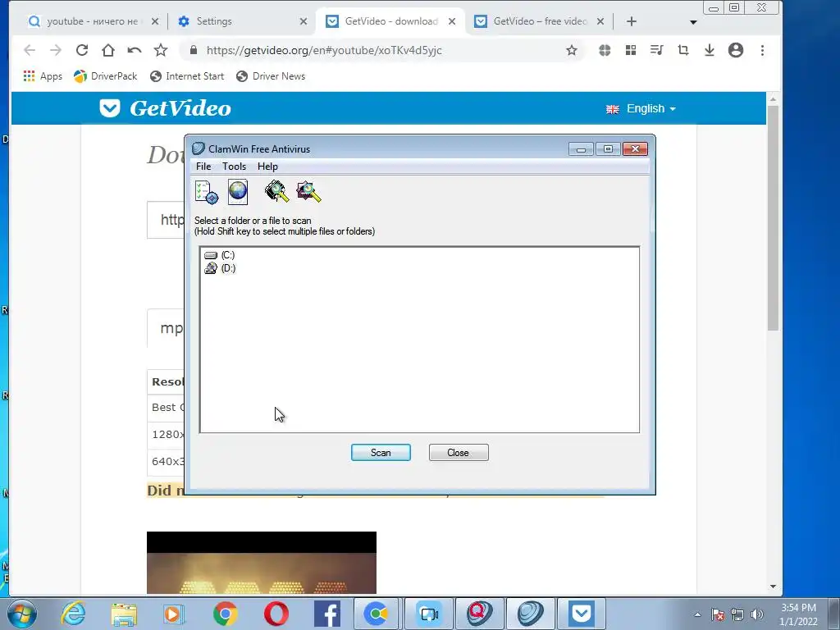Open the Windows Start menu
Viewport: 840px width, 630px height.
click(x=22, y=614)
